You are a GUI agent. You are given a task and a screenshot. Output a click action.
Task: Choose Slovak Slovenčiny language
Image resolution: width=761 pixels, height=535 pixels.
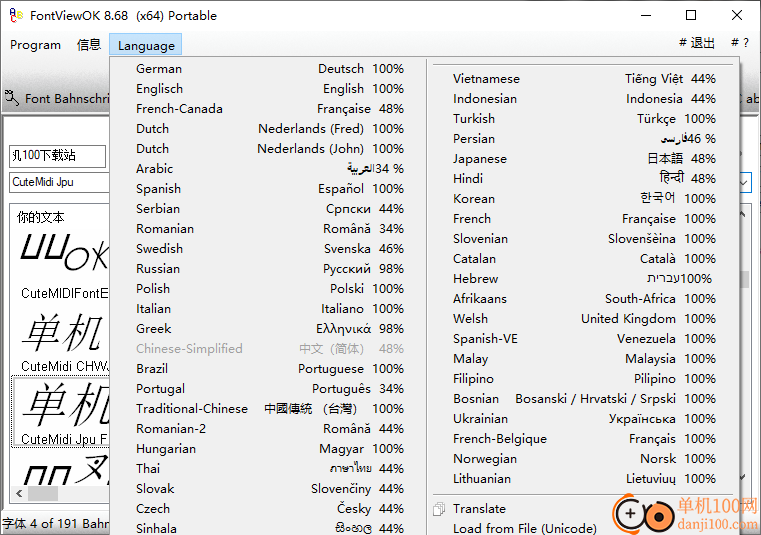[268, 488]
